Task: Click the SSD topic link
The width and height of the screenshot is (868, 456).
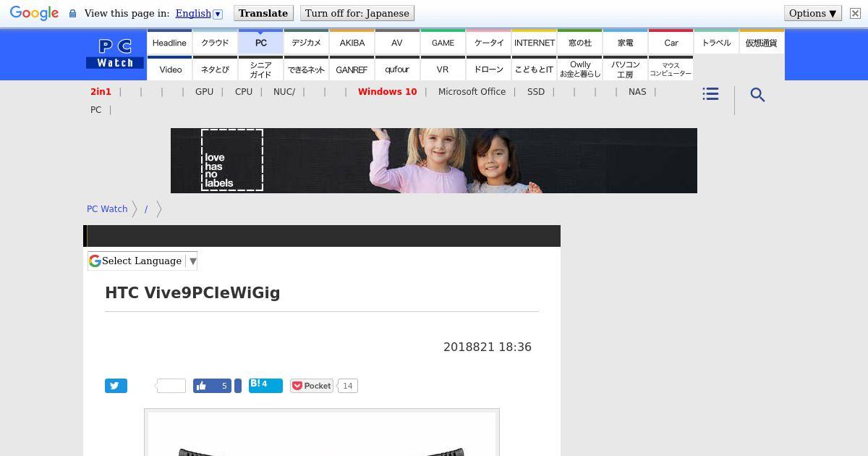Action: pos(536,92)
